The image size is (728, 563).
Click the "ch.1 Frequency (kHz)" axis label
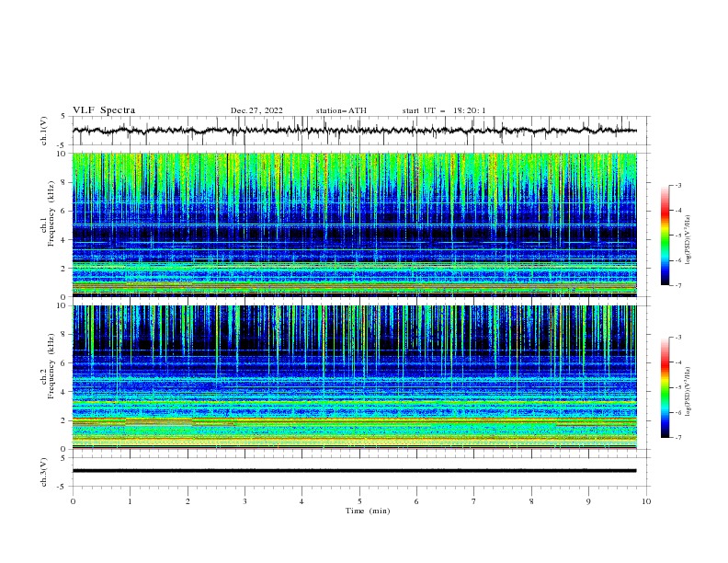[x=48, y=214]
